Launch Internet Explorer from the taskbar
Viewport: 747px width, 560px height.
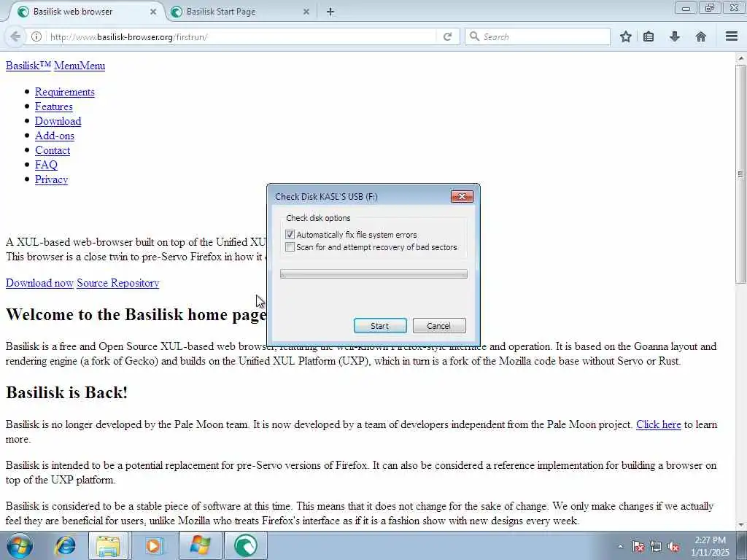(x=65, y=545)
